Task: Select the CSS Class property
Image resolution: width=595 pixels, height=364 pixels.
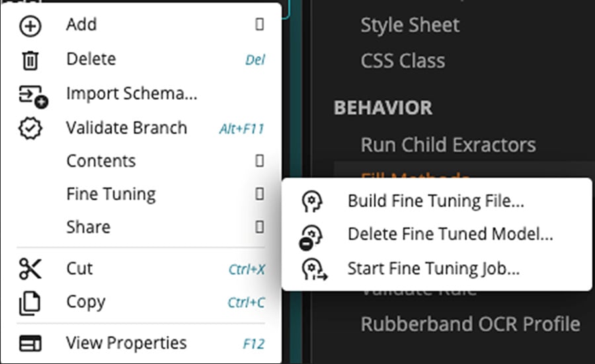Action: point(403,61)
